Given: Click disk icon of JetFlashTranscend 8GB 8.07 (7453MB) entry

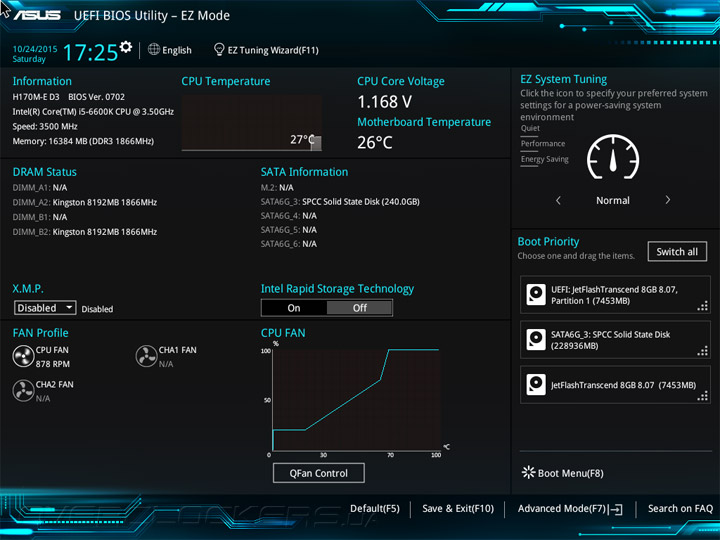Looking at the screenshot, I should (x=535, y=384).
